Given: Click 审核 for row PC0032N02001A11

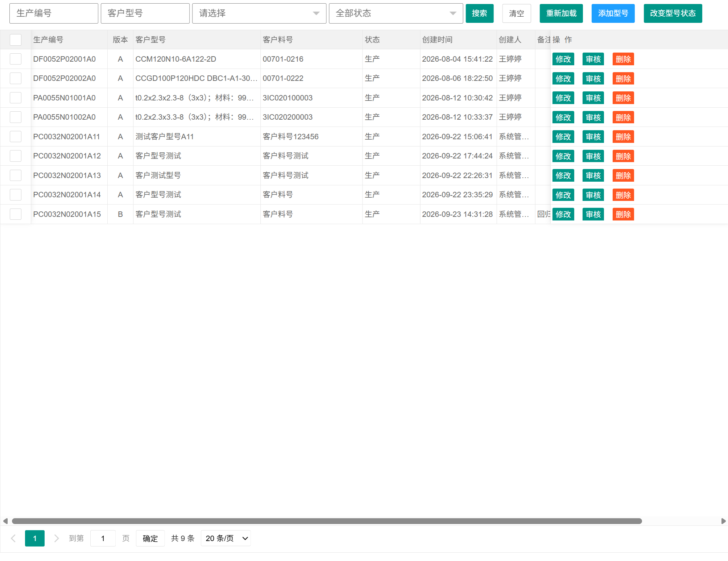Looking at the screenshot, I should click(x=593, y=137).
